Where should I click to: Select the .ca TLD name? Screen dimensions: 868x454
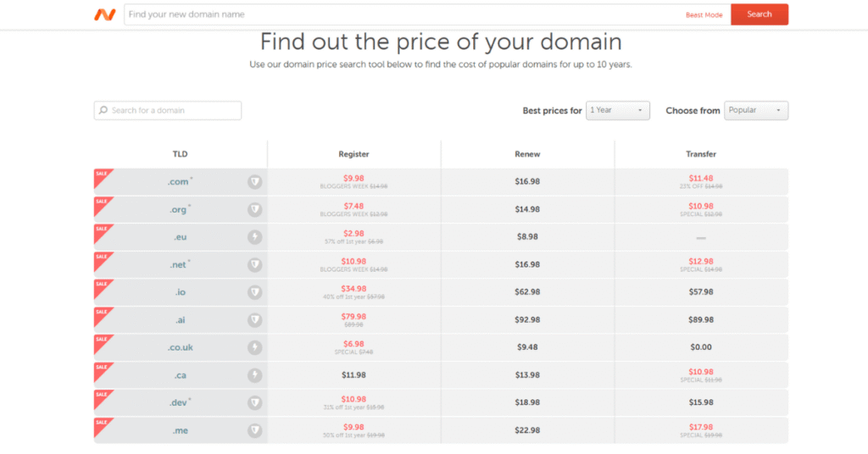(x=181, y=375)
